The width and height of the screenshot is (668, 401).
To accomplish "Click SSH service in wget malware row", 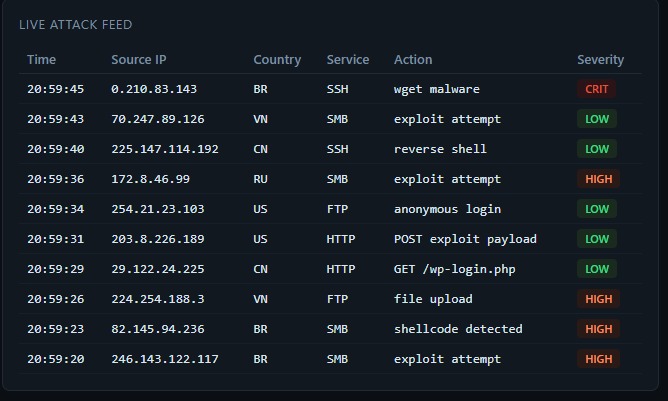I will (x=337, y=89).
